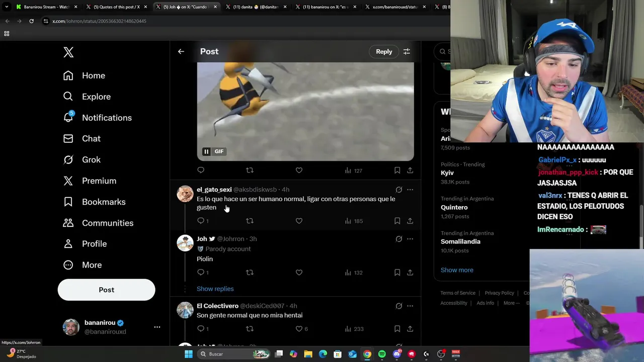Open el_gato_sexi's profile avatar

pyautogui.click(x=185, y=194)
